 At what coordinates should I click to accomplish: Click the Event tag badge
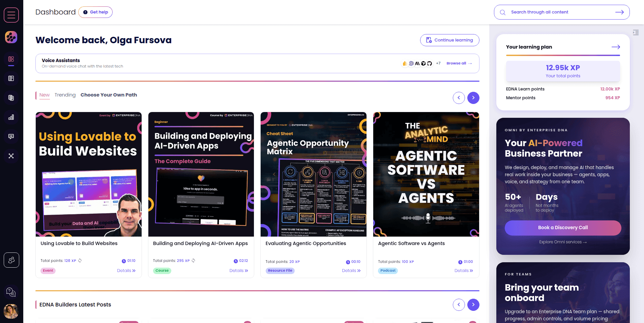48,271
